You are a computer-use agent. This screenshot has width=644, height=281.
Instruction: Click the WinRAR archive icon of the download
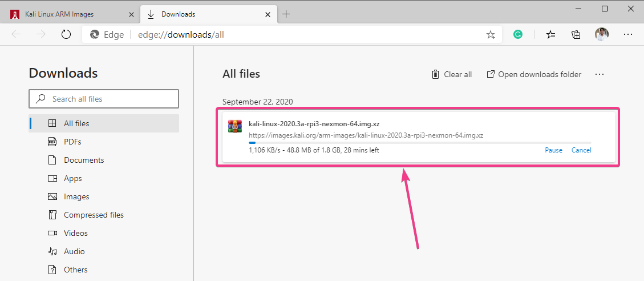[235, 126]
